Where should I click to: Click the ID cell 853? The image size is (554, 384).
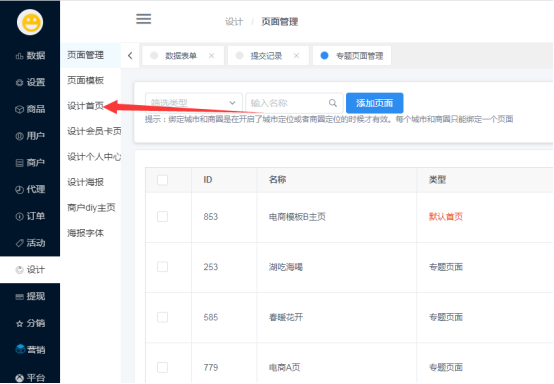click(211, 217)
